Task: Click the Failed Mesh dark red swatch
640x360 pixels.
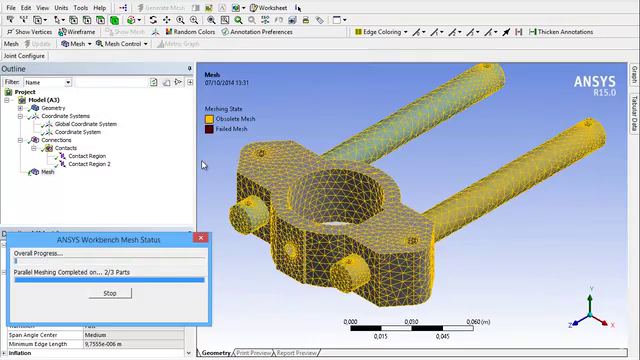Action: click(x=209, y=129)
